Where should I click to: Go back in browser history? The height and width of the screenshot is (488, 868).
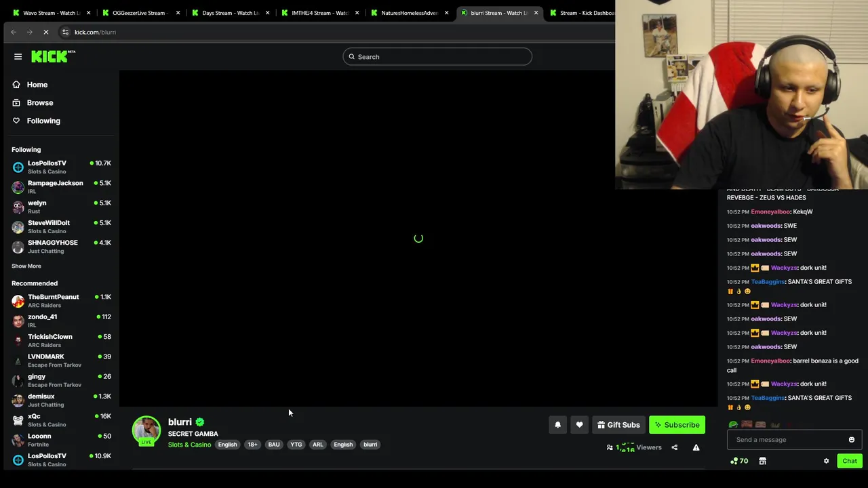[14, 32]
